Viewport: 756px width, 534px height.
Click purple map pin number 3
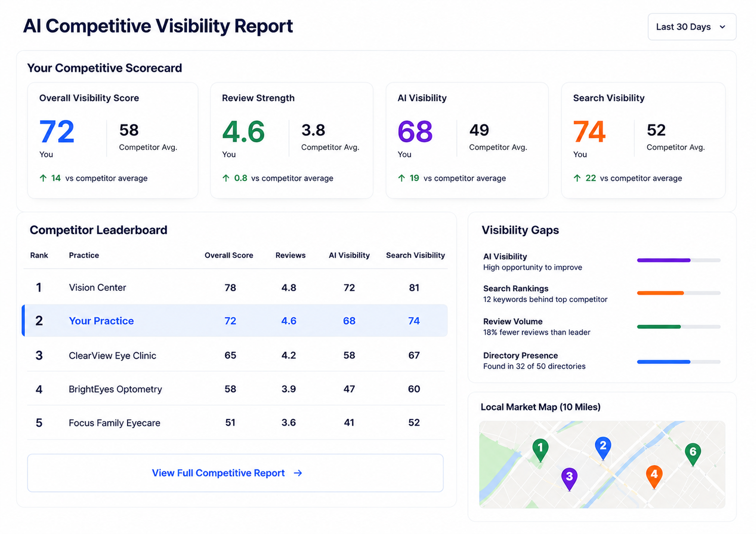click(x=569, y=479)
